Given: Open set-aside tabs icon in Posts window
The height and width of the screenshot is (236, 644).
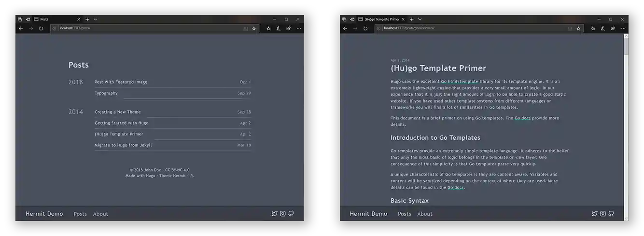Looking at the screenshot, I should point(20,19).
